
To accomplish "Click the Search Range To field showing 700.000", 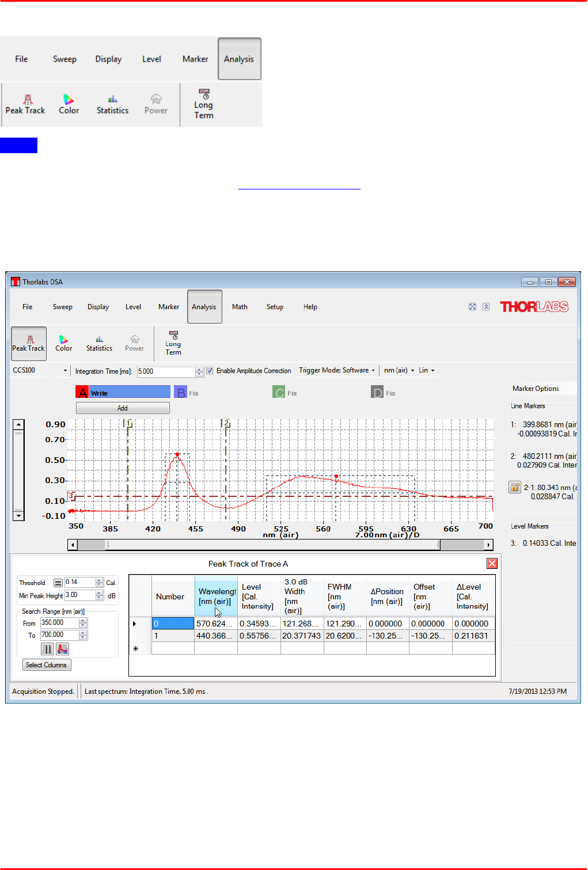I will 60,635.
